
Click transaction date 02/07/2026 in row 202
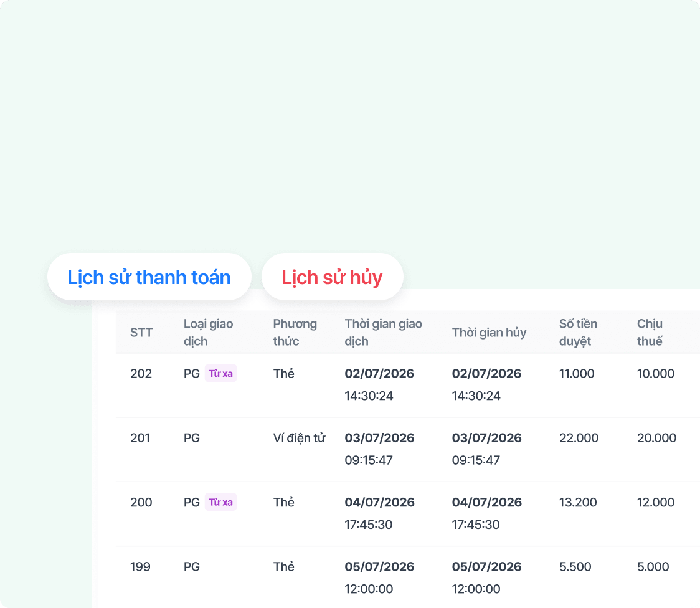[x=379, y=373]
